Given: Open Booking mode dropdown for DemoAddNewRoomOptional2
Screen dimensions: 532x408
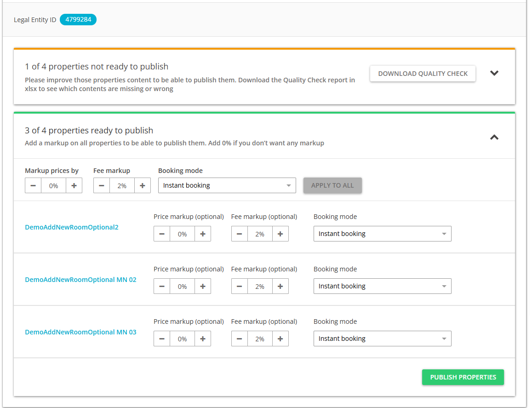Looking at the screenshot, I should coord(383,234).
